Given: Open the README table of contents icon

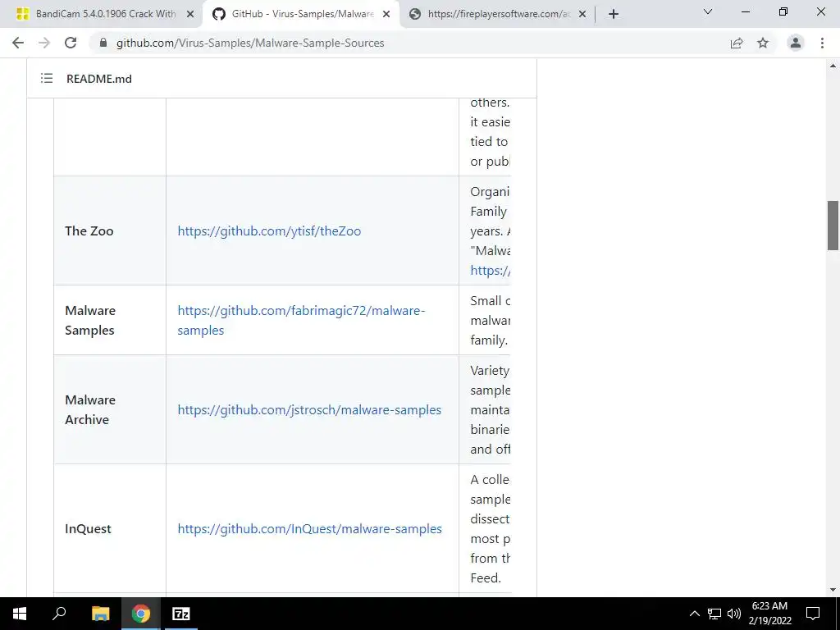Looking at the screenshot, I should click(47, 78).
